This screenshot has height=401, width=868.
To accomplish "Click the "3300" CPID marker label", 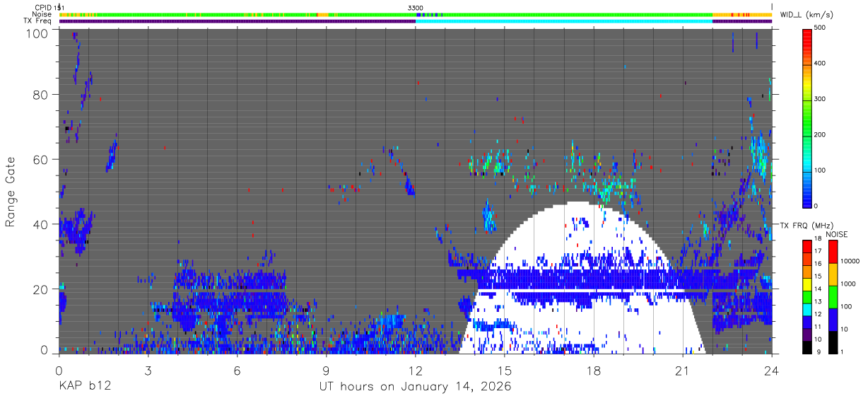I will click(x=416, y=8).
